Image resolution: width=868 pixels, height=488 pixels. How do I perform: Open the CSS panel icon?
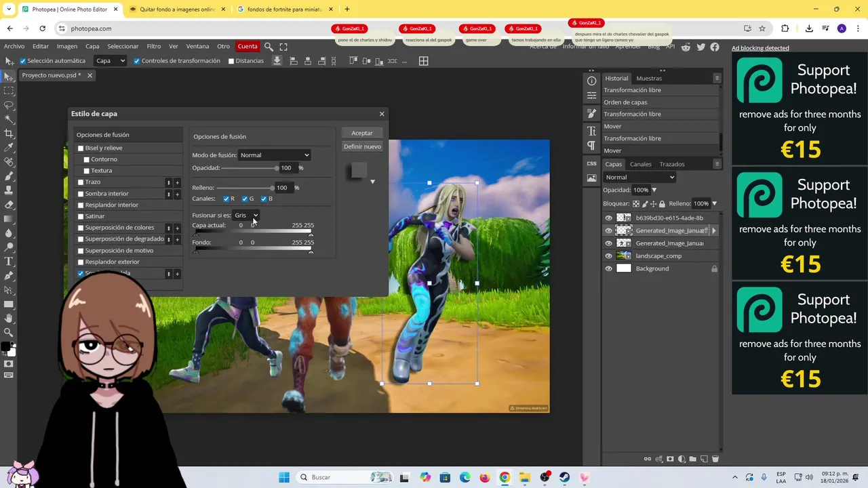tap(591, 163)
